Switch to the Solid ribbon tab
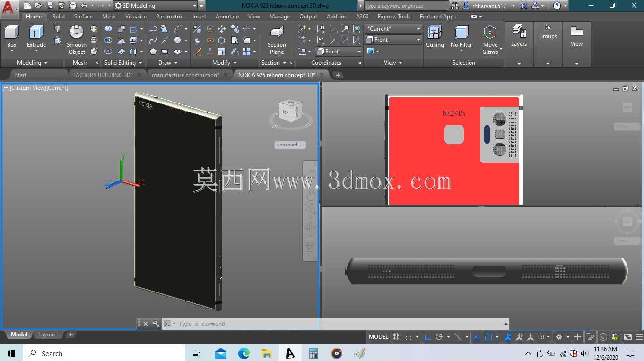This screenshot has height=361, width=644. [59, 17]
